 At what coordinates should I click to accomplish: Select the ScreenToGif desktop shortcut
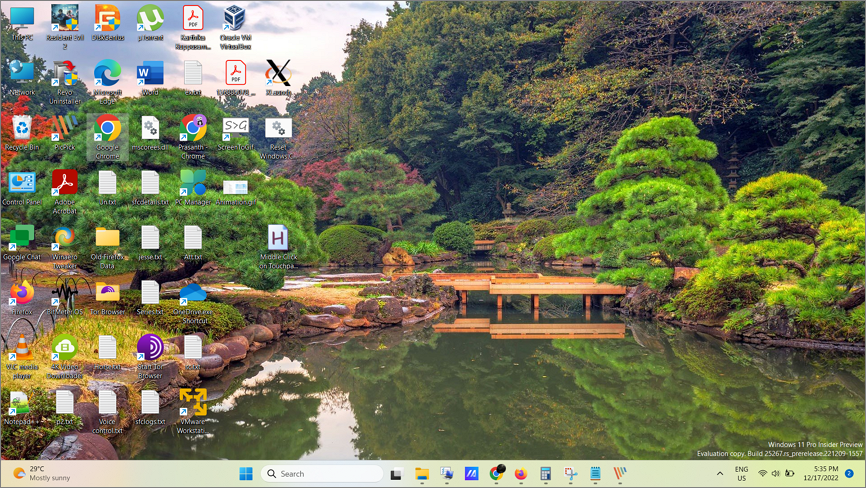235,133
